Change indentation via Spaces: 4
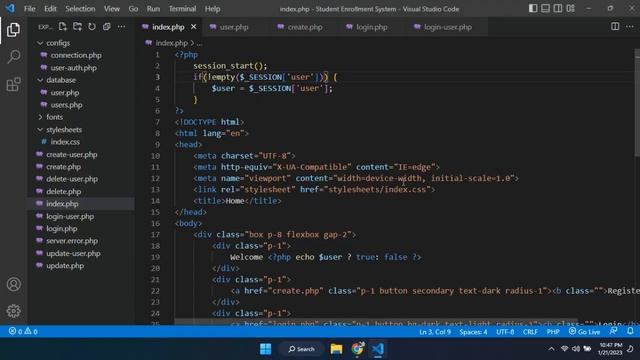Screen dimensions: 640x360 coord(473,332)
